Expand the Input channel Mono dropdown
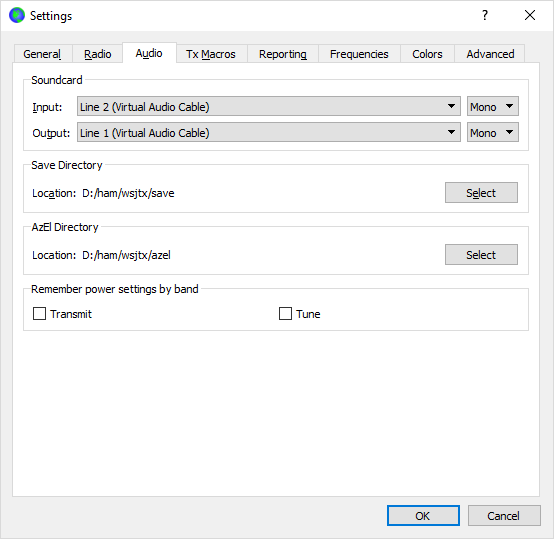 click(493, 106)
